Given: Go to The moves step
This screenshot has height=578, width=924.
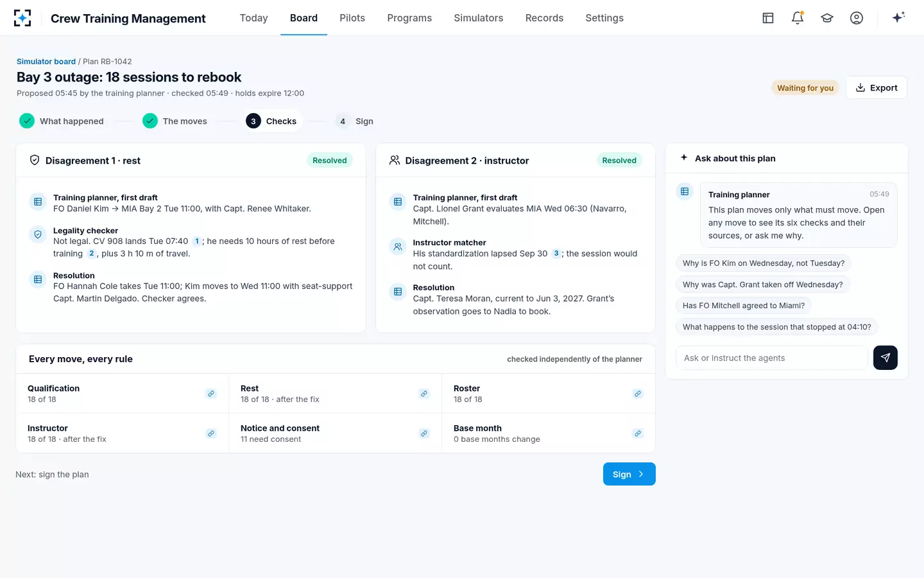Looking at the screenshot, I should pos(175,121).
